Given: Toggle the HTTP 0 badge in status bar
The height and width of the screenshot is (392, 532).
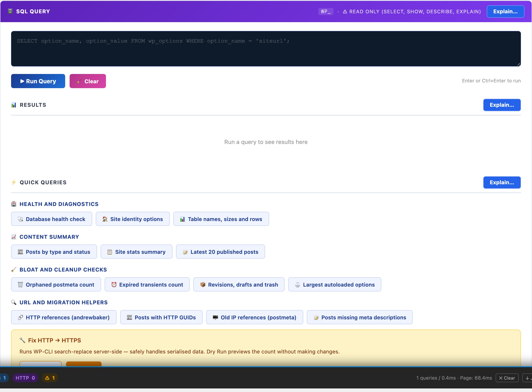Looking at the screenshot, I should [25, 378].
